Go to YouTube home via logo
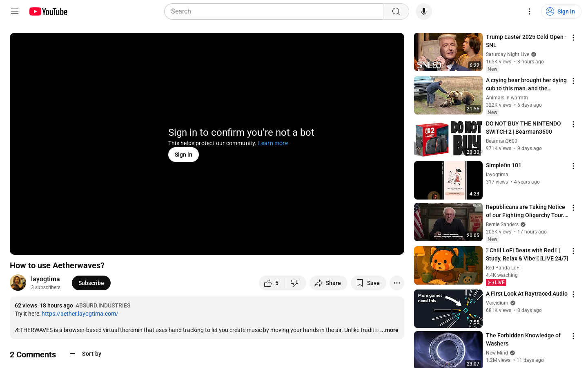The width and height of the screenshot is (588, 368). (x=48, y=11)
